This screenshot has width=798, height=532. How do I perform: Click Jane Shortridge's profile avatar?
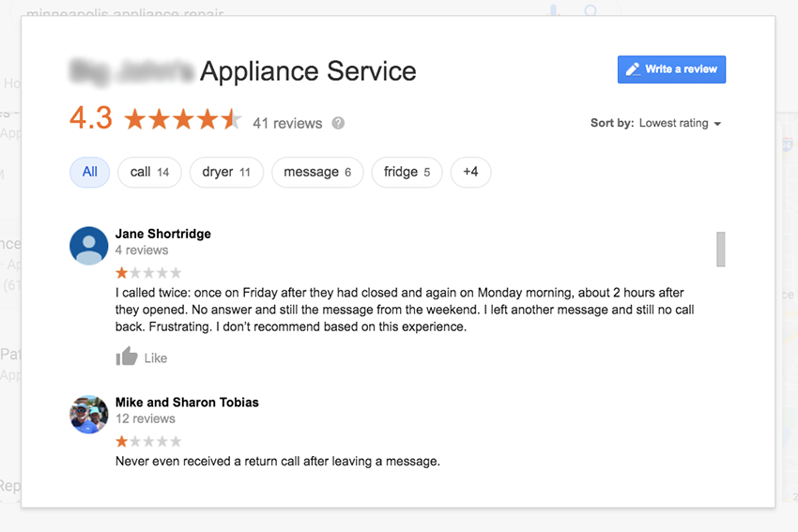[88, 246]
